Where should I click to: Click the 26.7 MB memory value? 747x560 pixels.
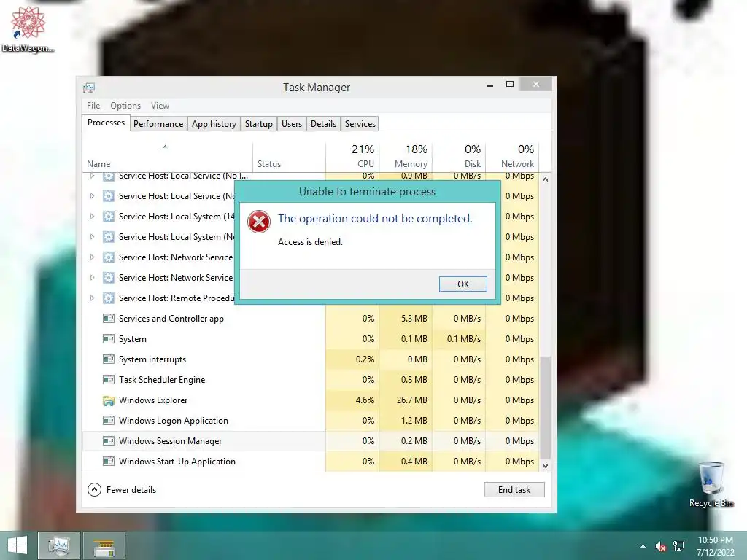click(411, 400)
